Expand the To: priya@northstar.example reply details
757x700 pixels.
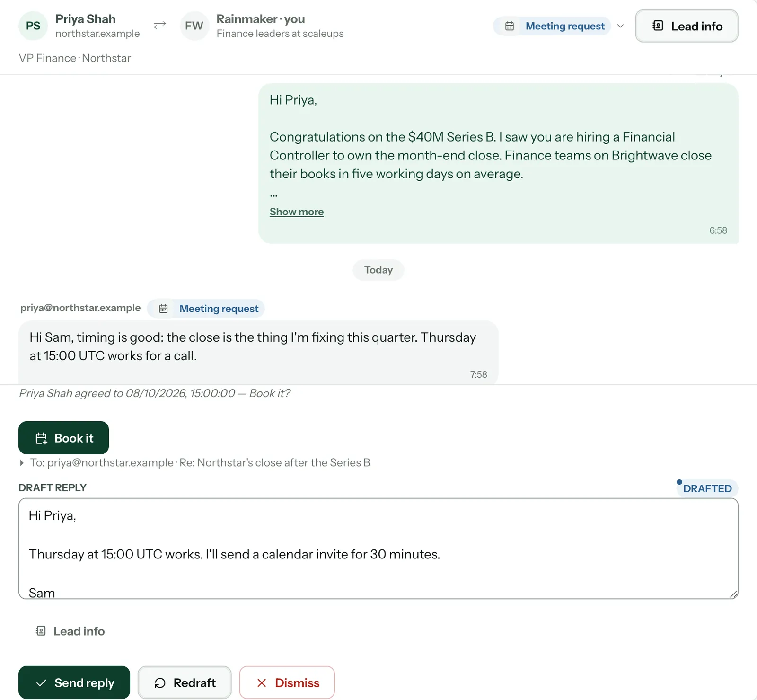coord(194,462)
